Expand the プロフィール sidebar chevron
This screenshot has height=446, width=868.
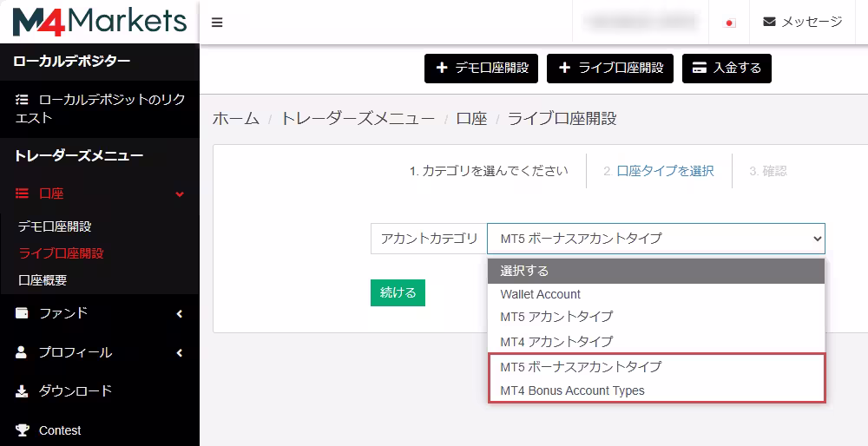tap(180, 352)
